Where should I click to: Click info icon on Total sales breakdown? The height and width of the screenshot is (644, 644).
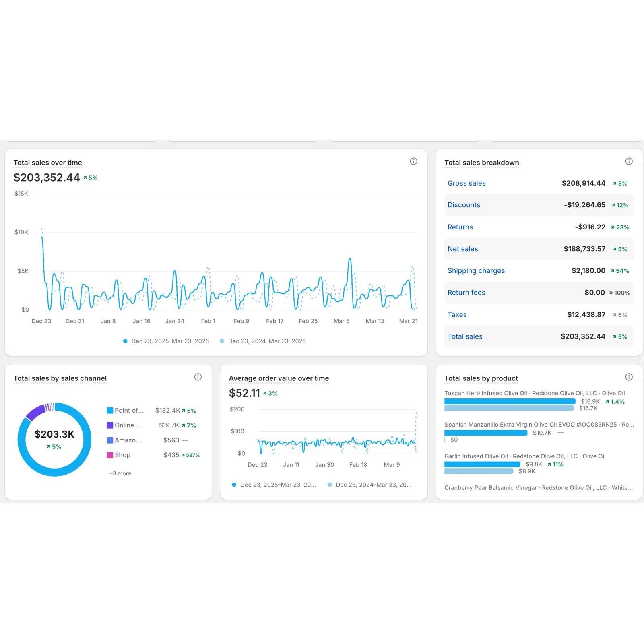[x=629, y=161]
